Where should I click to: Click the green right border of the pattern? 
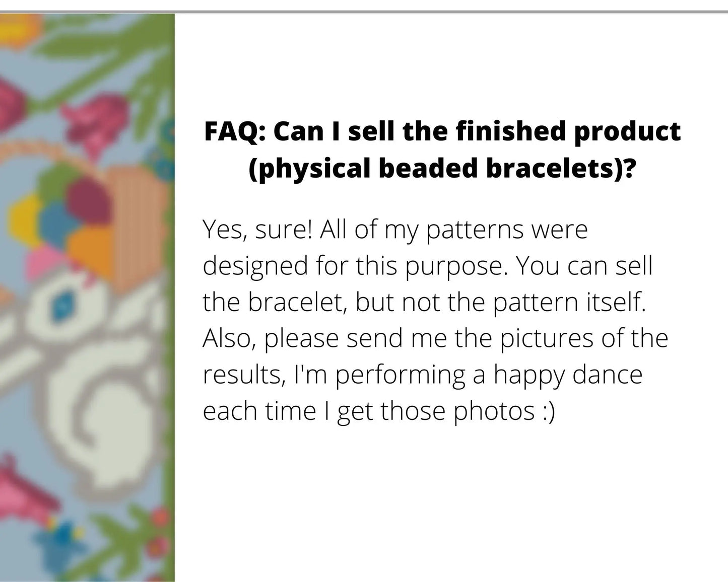click(169, 352)
